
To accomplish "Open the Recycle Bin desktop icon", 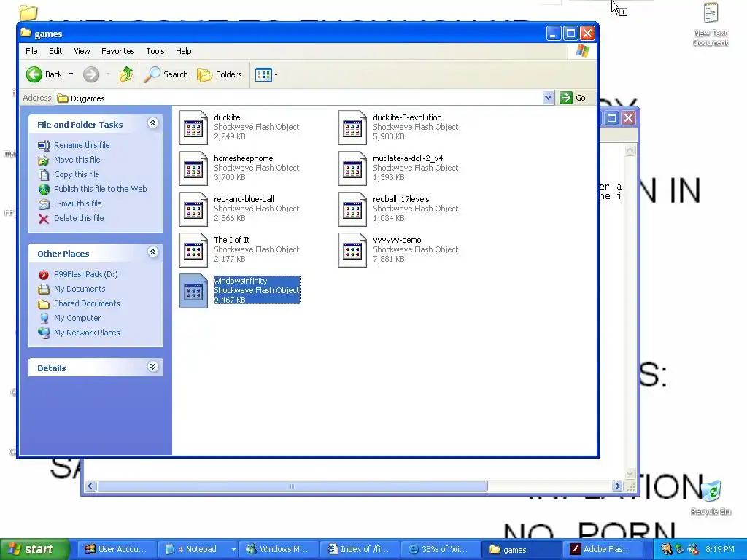I will (x=711, y=497).
